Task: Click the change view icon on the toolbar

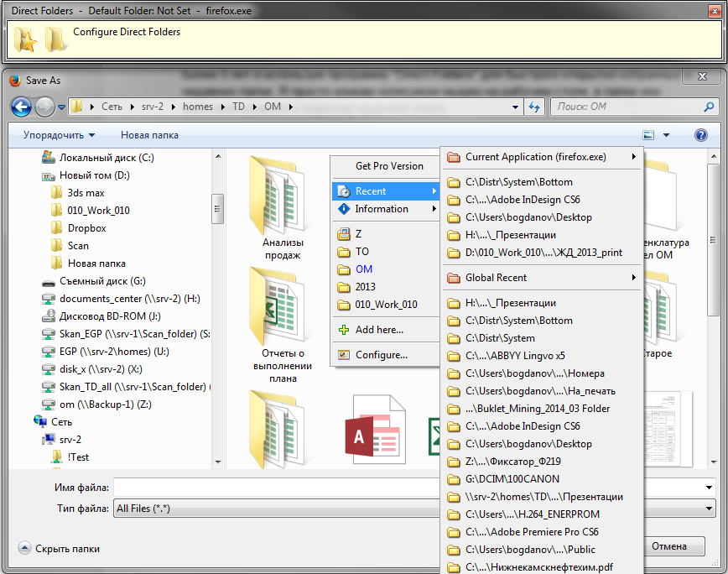Action: tap(647, 134)
